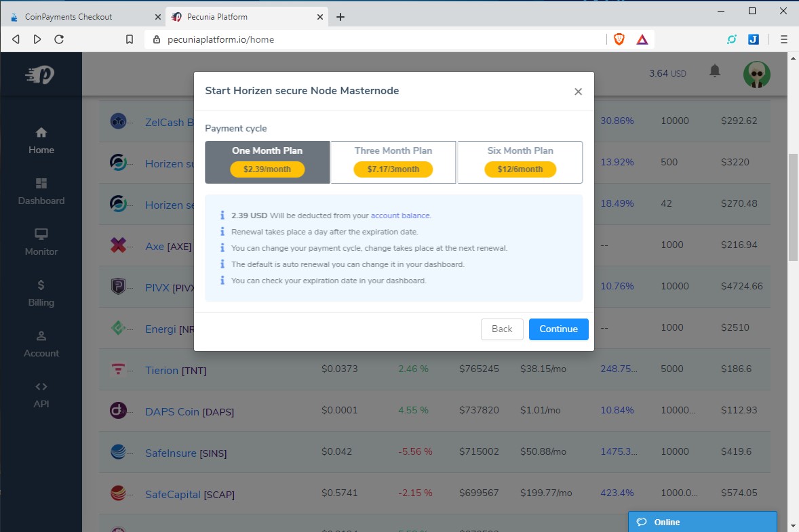The image size is (799, 532).
Task: Open the browser hamburger menu
Action: point(783,39)
